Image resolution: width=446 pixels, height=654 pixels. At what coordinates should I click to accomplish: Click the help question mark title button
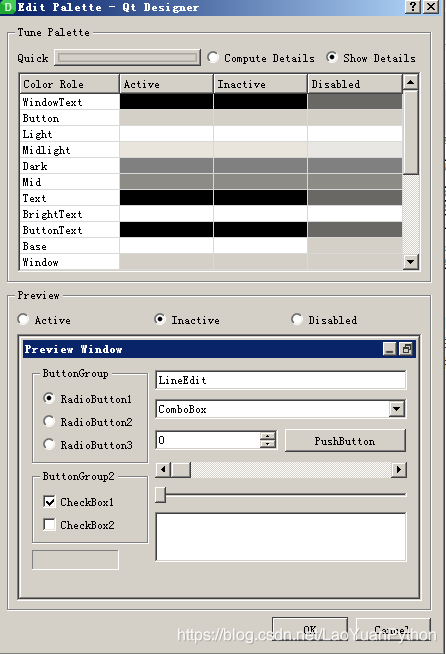pos(413,7)
